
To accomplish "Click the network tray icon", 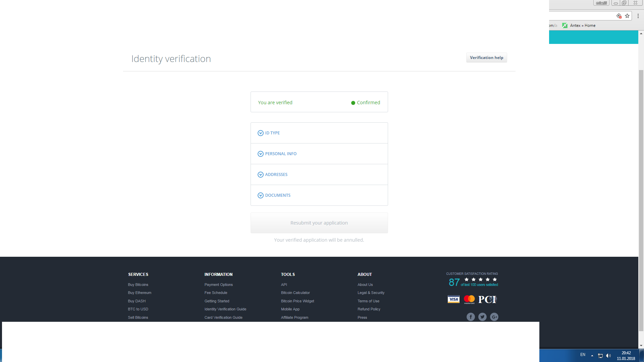I will click(x=600, y=356).
